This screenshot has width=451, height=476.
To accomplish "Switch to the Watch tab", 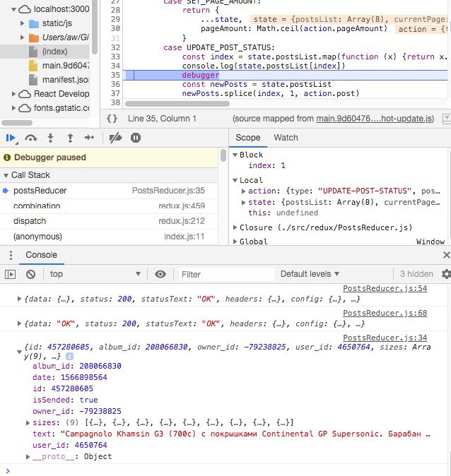I will tap(286, 138).
